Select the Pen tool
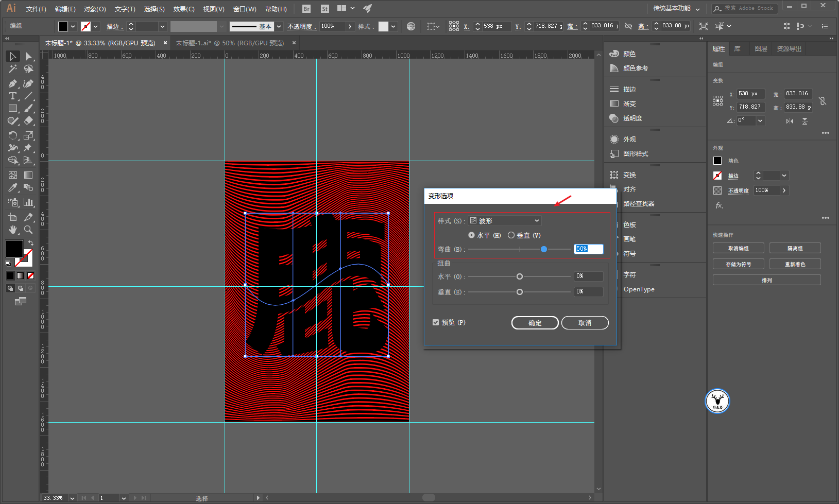The image size is (839, 504). coord(13,83)
